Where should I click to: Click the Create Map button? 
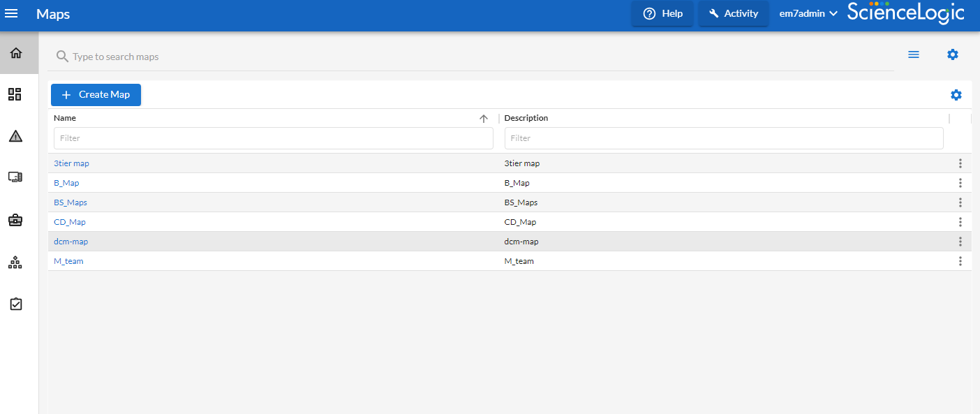click(x=96, y=95)
